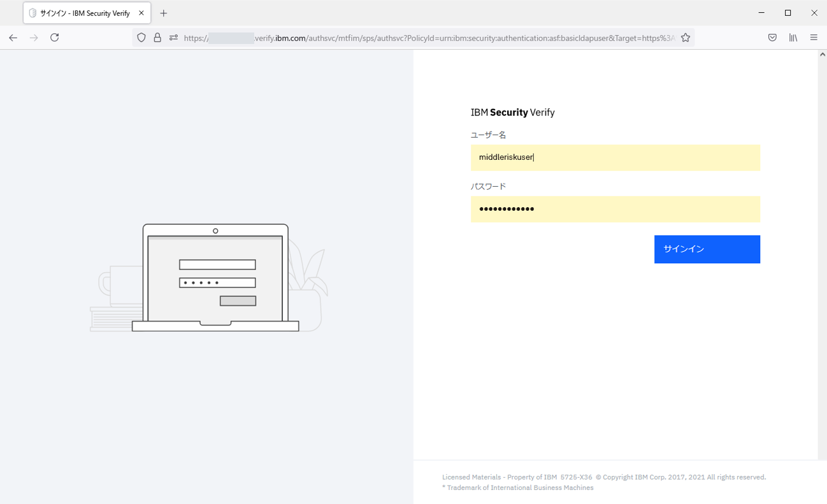
Task: Save page to Pocket
Action: [x=772, y=38]
